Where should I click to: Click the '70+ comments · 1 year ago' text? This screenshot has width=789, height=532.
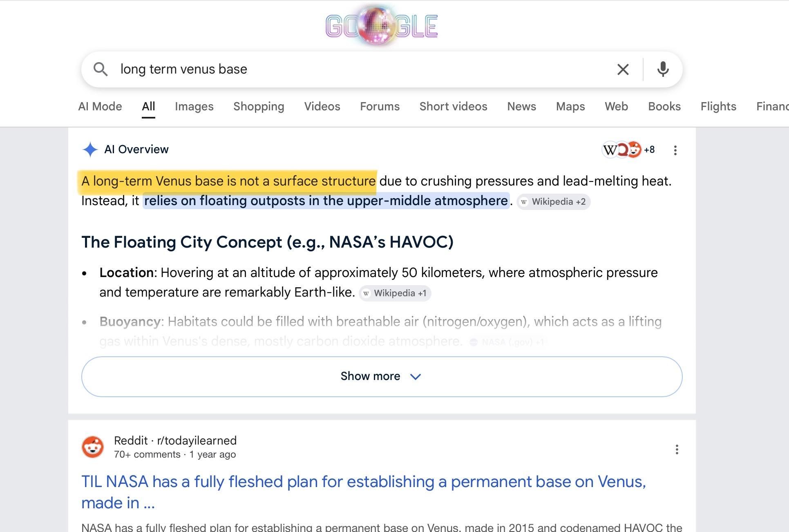(175, 454)
